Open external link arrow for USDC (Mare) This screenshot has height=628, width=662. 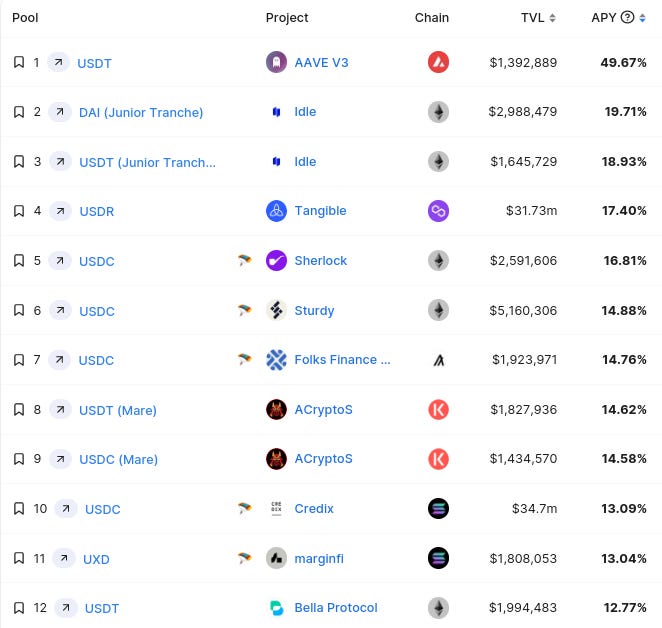[60, 459]
